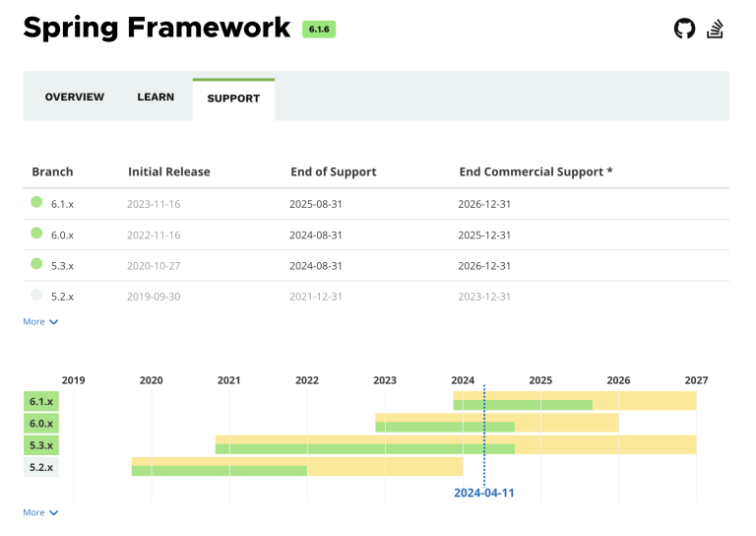Viewport: 756px width, 536px height.
Task: Click end of support date 2021-12-31
Action: (316, 297)
